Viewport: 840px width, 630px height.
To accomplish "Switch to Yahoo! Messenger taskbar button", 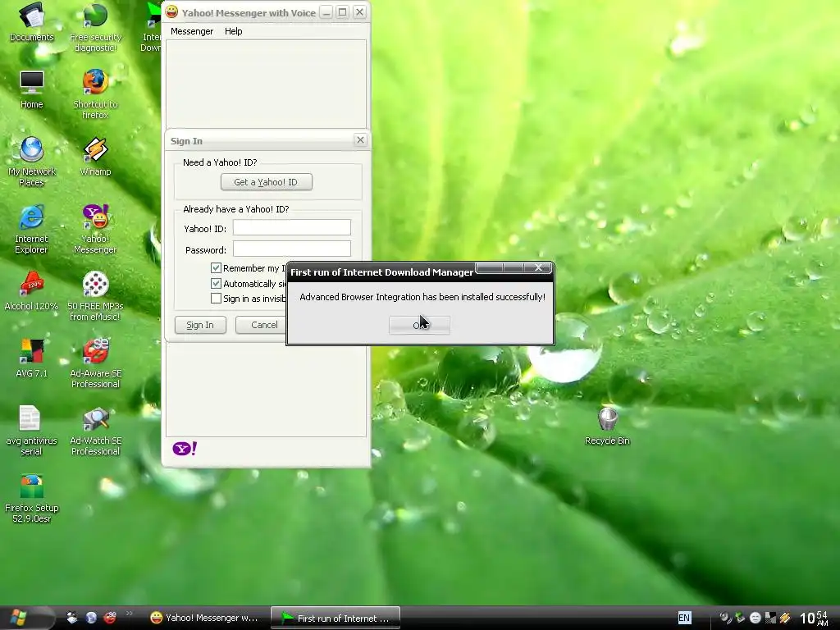I will tap(204, 618).
